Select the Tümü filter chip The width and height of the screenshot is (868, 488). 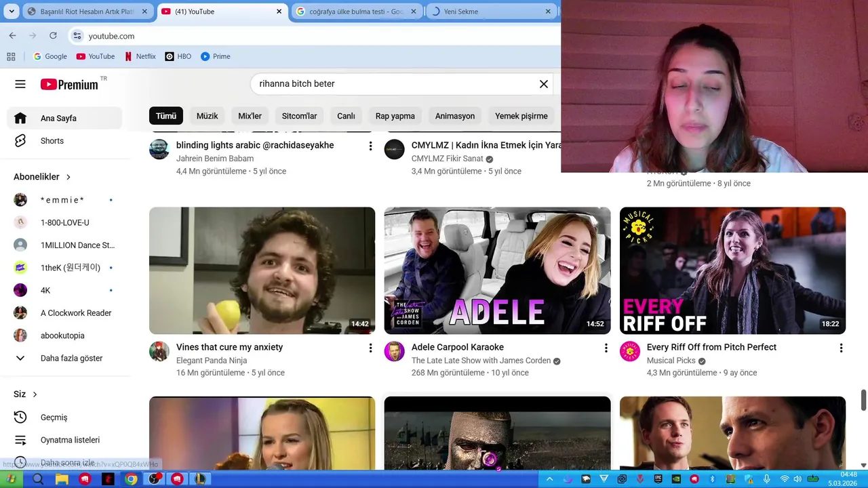click(x=166, y=116)
